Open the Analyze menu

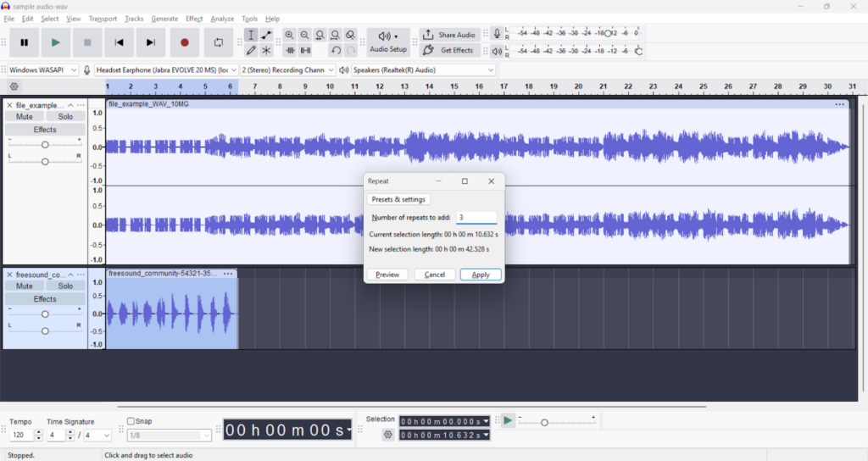point(222,19)
